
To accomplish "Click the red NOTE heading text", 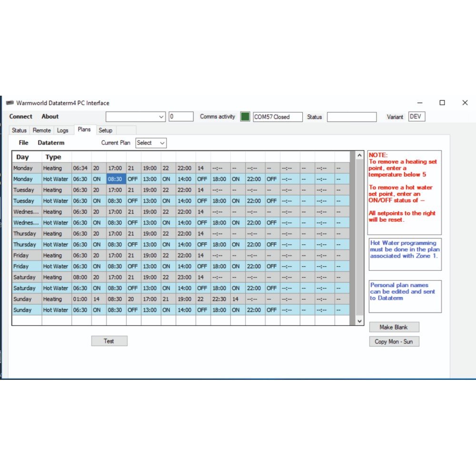I will point(378,155).
